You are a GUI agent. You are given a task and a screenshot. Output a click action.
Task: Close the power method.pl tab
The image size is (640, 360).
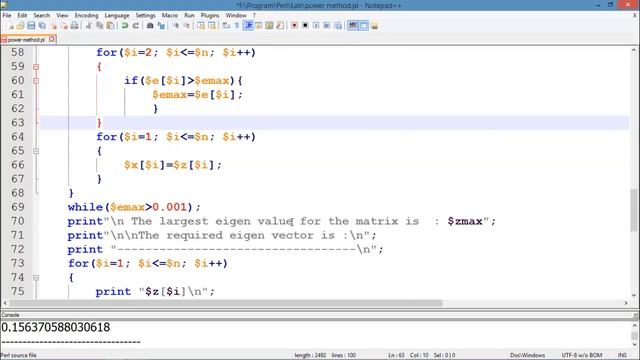pos(52,40)
